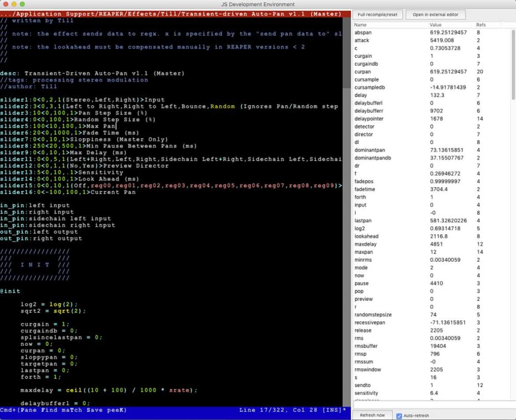Select the cursampledb variable name

[370, 87]
